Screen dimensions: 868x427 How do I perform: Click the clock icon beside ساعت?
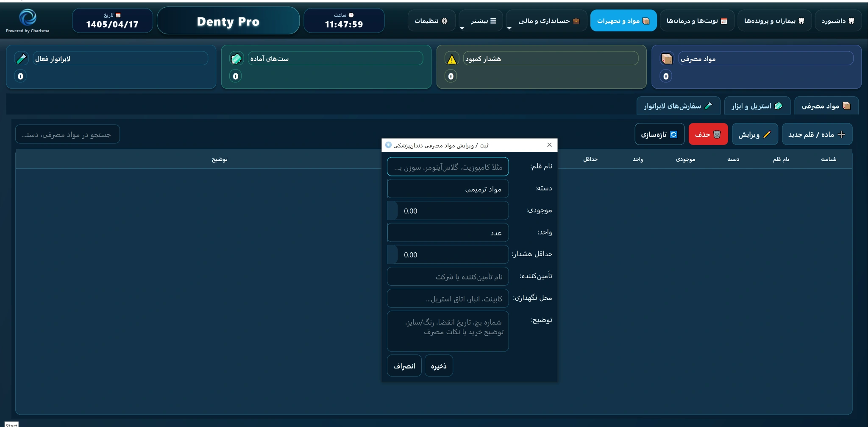pos(351,15)
